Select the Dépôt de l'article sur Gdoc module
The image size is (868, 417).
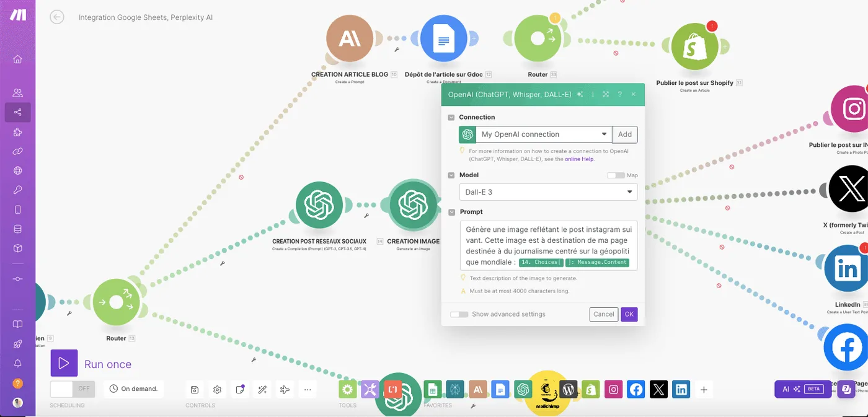[x=444, y=39]
